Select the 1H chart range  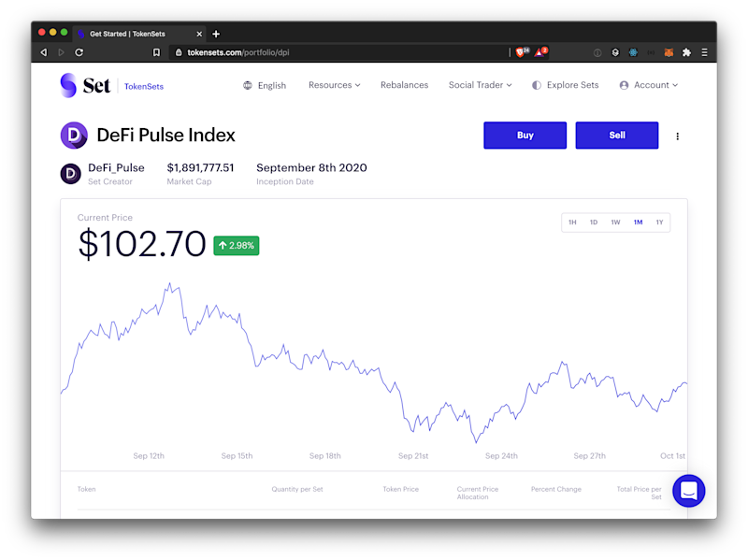(x=572, y=223)
